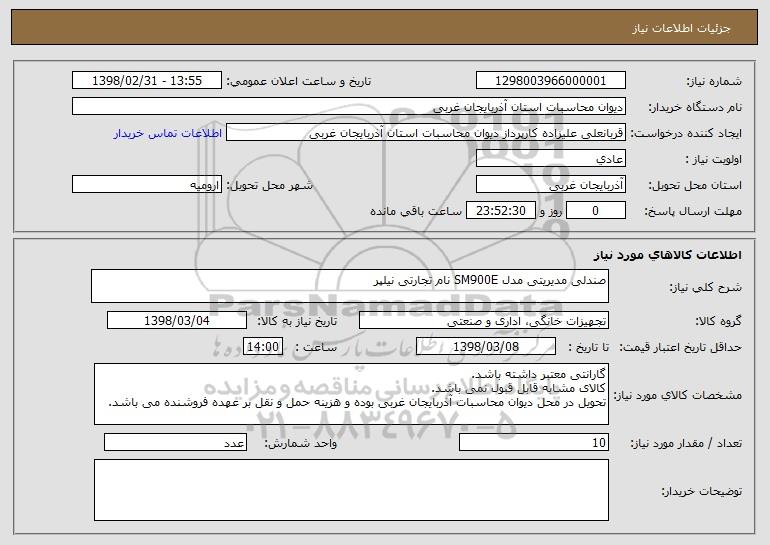Click the priority field showing عادي
Screen dimensions: 770x545
(550, 159)
